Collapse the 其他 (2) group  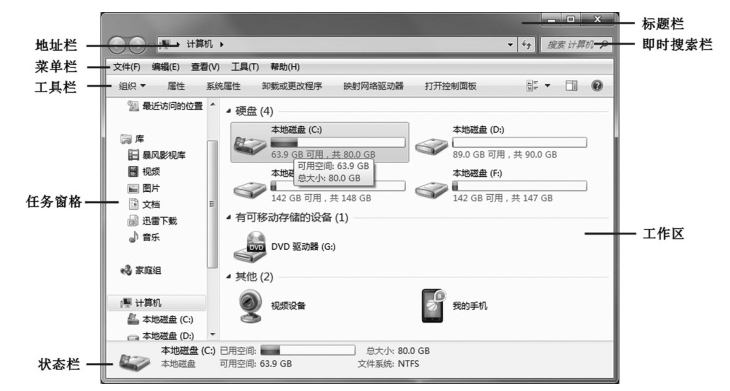click(229, 277)
